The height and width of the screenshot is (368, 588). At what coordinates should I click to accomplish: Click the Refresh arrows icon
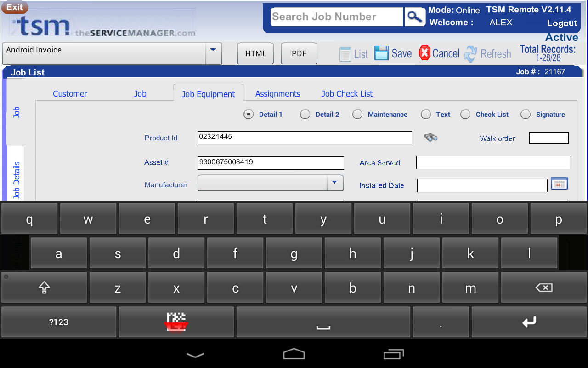(x=471, y=54)
